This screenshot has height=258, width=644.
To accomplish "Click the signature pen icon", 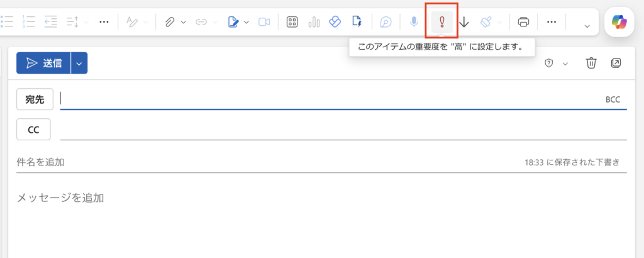I will pyautogui.click(x=233, y=22).
